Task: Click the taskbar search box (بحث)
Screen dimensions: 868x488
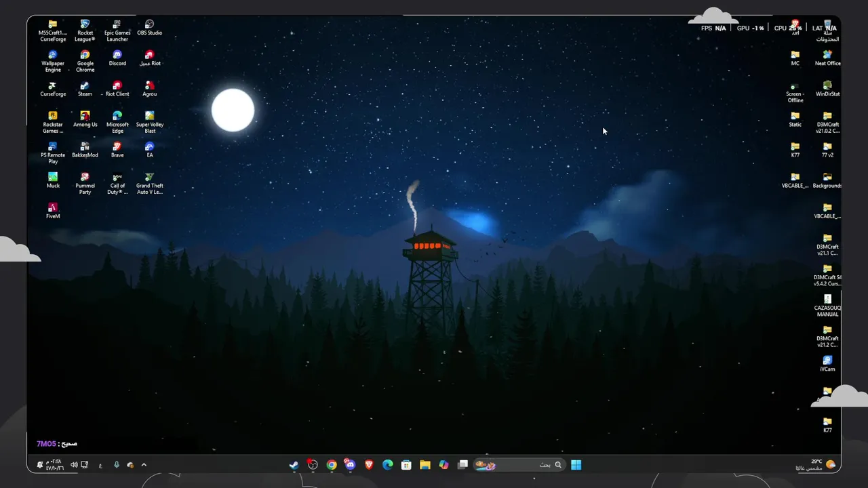Action: coord(519,465)
